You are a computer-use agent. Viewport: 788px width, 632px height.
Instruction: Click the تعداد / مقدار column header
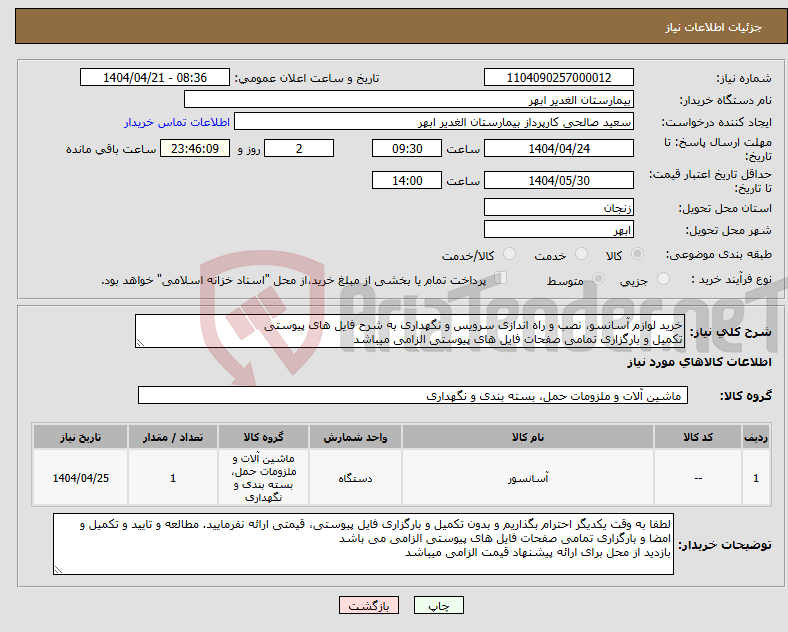point(173,437)
